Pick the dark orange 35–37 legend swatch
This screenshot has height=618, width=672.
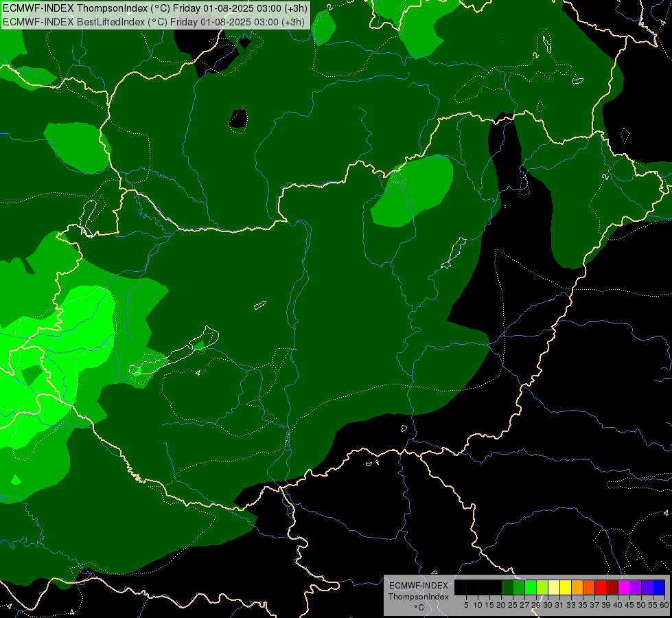coord(589,587)
